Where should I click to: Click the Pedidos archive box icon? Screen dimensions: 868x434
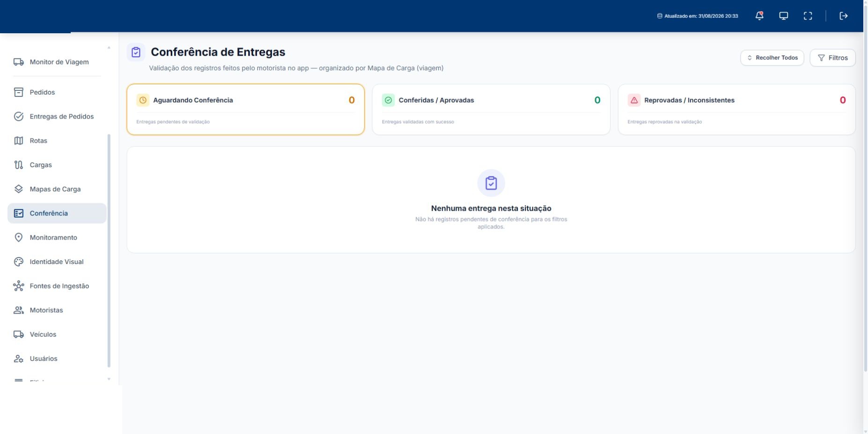pyautogui.click(x=19, y=92)
